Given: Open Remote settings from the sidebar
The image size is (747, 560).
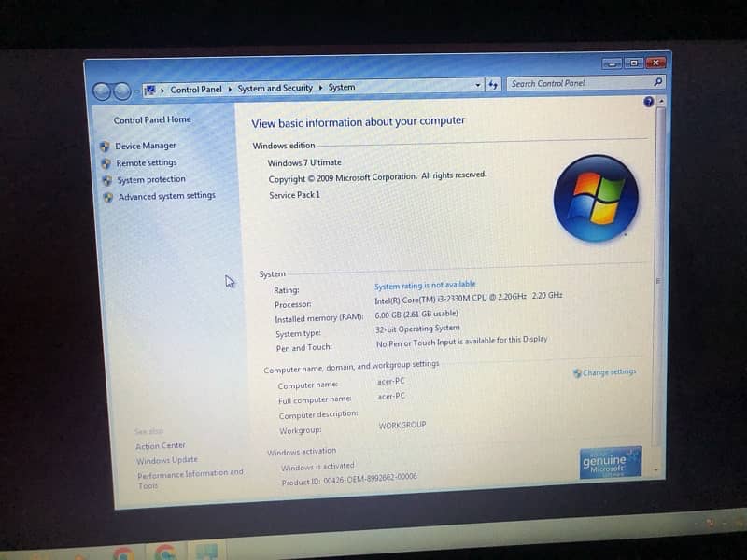Looking at the screenshot, I should pyautogui.click(x=147, y=162).
